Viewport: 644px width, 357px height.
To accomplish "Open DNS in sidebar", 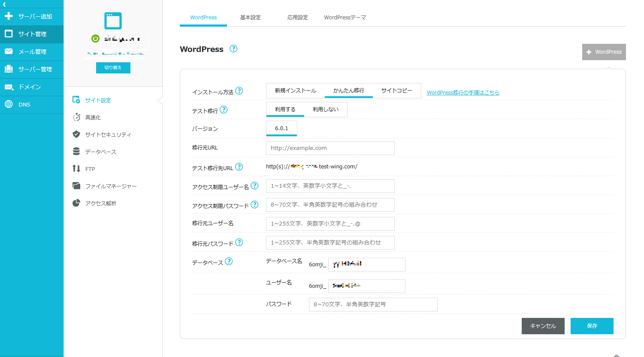I will tap(32, 104).
